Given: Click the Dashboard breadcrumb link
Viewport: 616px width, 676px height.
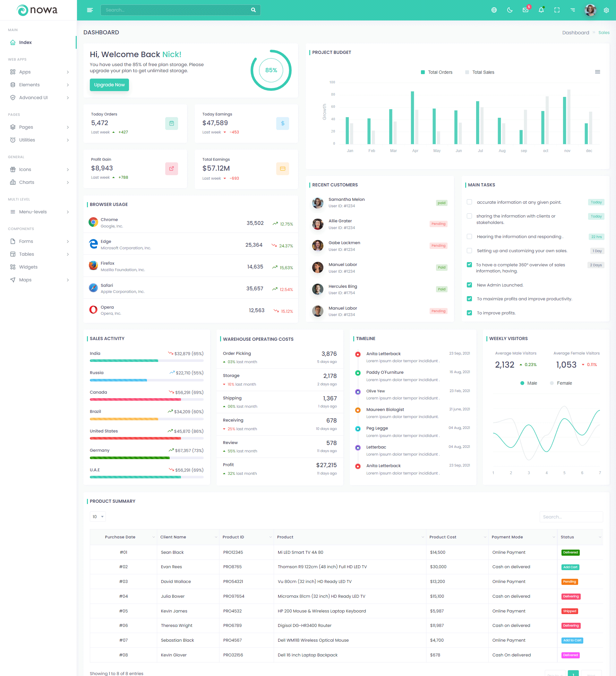Looking at the screenshot, I should pyautogui.click(x=576, y=32).
